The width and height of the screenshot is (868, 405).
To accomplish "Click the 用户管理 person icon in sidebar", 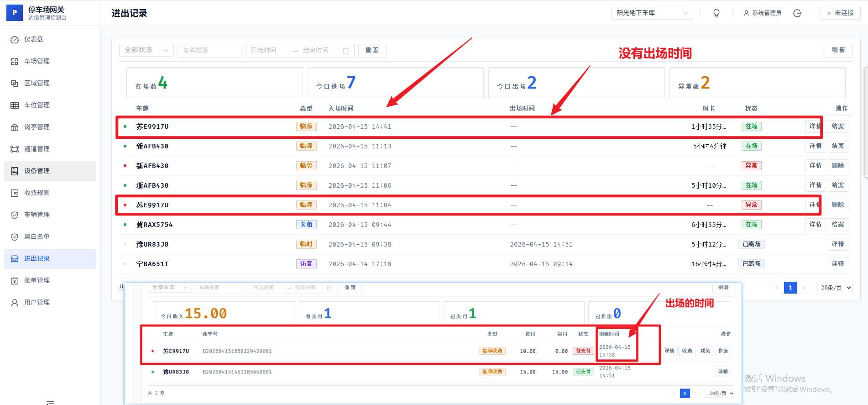I will click(x=15, y=302).
